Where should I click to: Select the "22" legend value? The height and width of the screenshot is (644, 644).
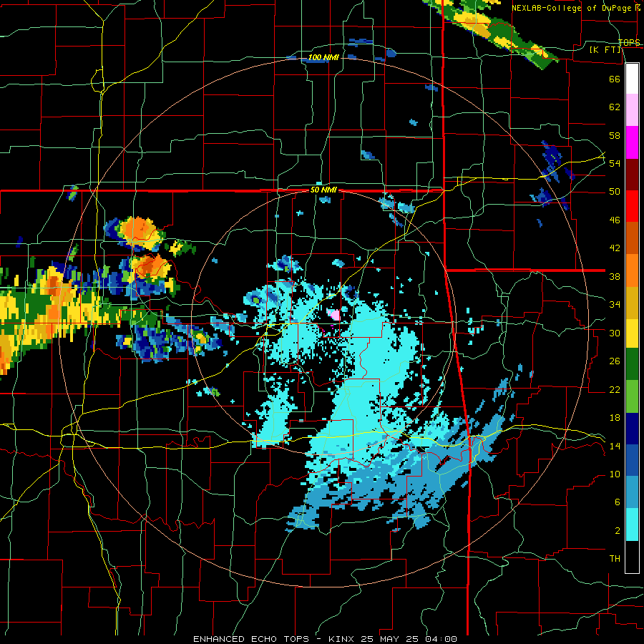point(615,389)
